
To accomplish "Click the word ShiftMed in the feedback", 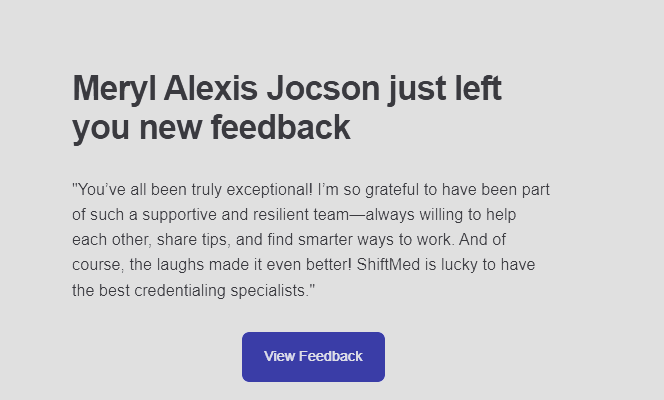I will point(387,267).
